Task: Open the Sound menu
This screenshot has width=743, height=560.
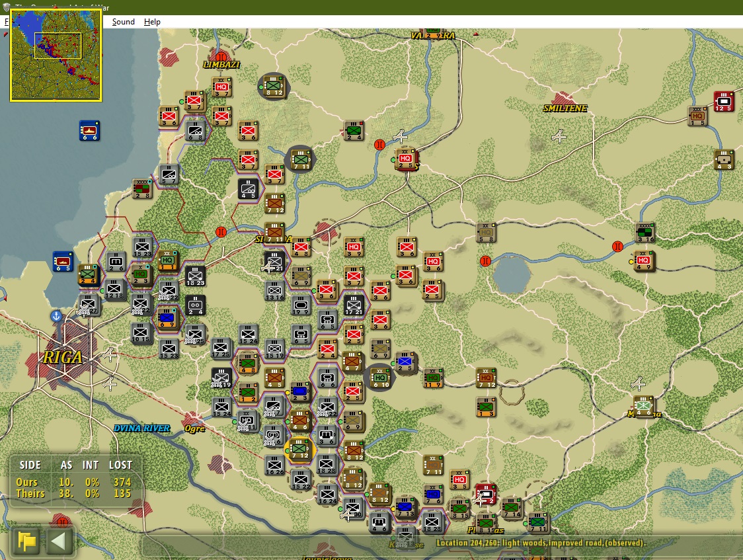Action: coord(123,22)
